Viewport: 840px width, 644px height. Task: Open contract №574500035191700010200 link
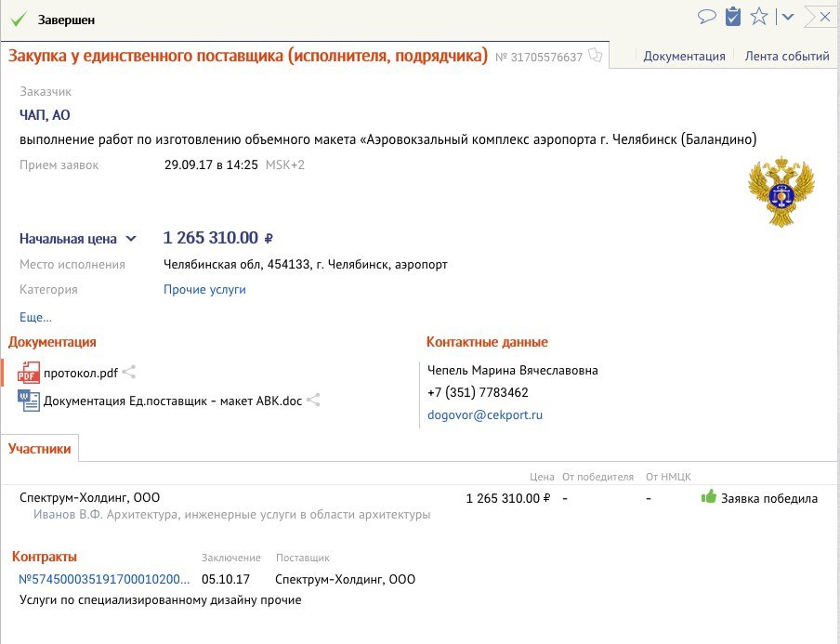coord(104,579)
